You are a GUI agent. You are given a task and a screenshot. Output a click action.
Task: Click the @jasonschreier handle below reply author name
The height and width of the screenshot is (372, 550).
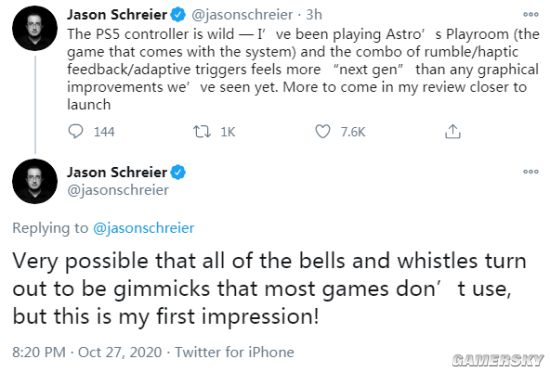tap(118, 190)
